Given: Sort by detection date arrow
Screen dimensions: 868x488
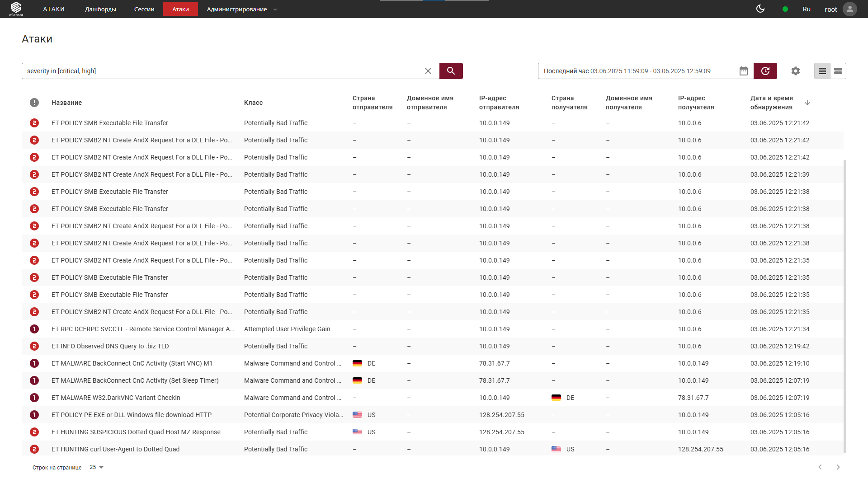Looking at the screenshot, I should [x=807, y=103].
